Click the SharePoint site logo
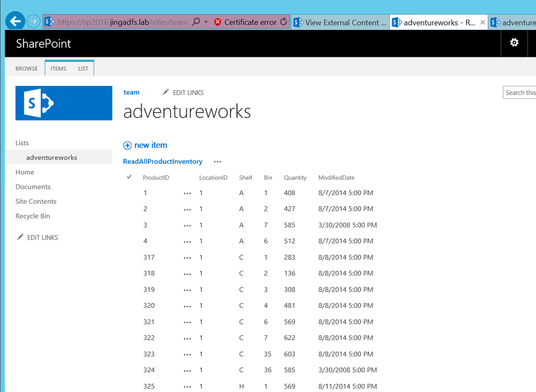The image size is (536, 392). pyautogui.click(x=64, y=103)
